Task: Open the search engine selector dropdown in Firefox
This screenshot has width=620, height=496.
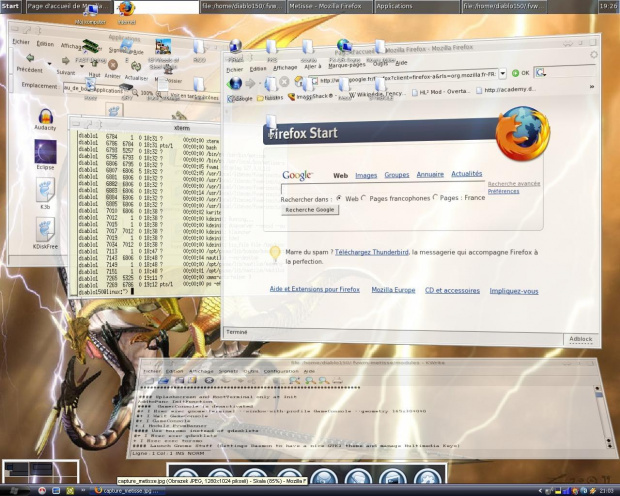Action: pos(541,72)
